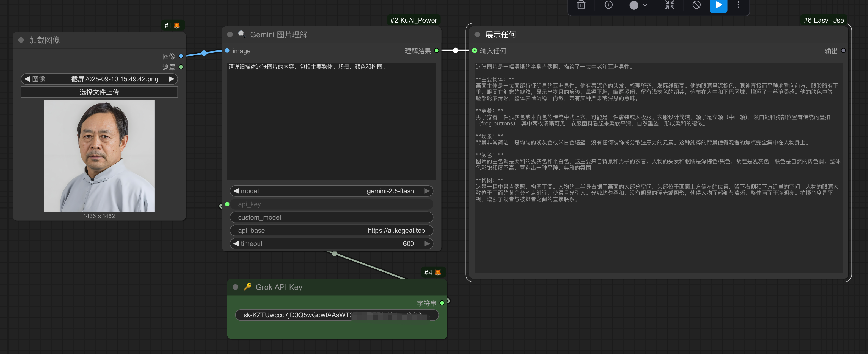
Task: Click the key icon on Grok API Key
Action: (x=248, y=287)
